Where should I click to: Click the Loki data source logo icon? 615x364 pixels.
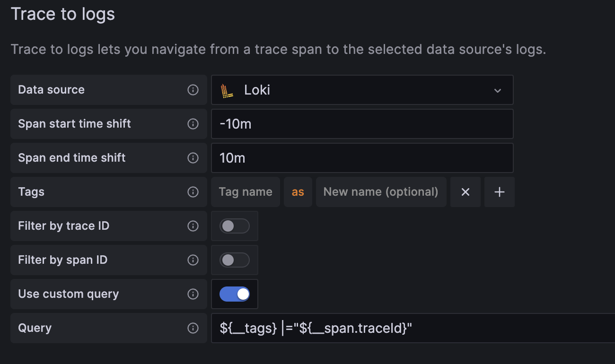click(228, 90)
